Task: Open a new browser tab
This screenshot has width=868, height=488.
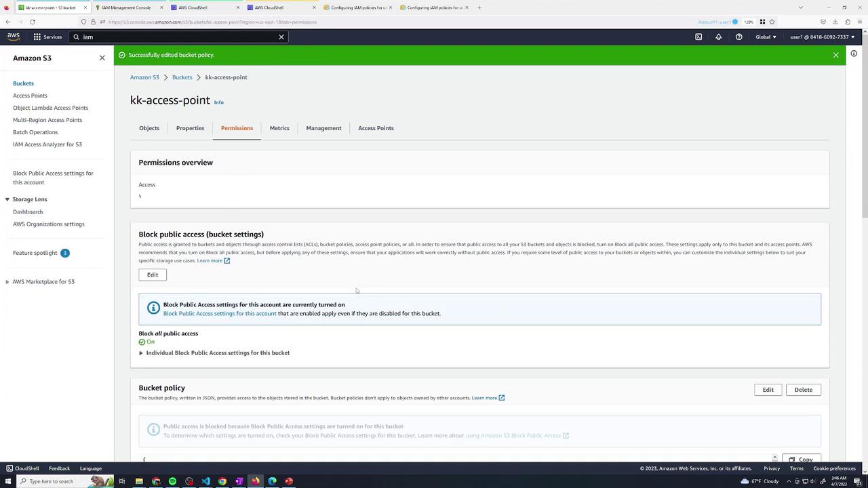Action: 479,7
